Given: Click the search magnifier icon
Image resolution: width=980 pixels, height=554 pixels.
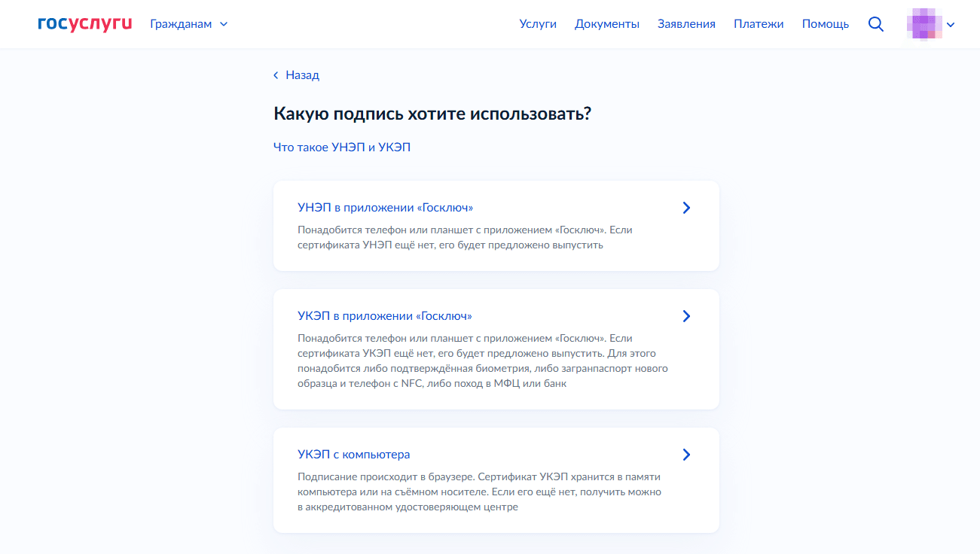Looking at the screenshot, I should (x=876, y=24).
